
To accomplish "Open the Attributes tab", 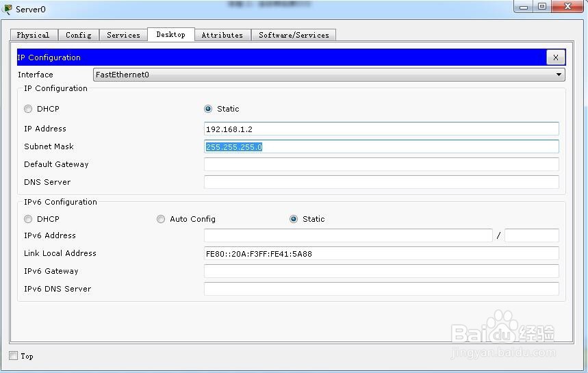I will tap(222, 35).
